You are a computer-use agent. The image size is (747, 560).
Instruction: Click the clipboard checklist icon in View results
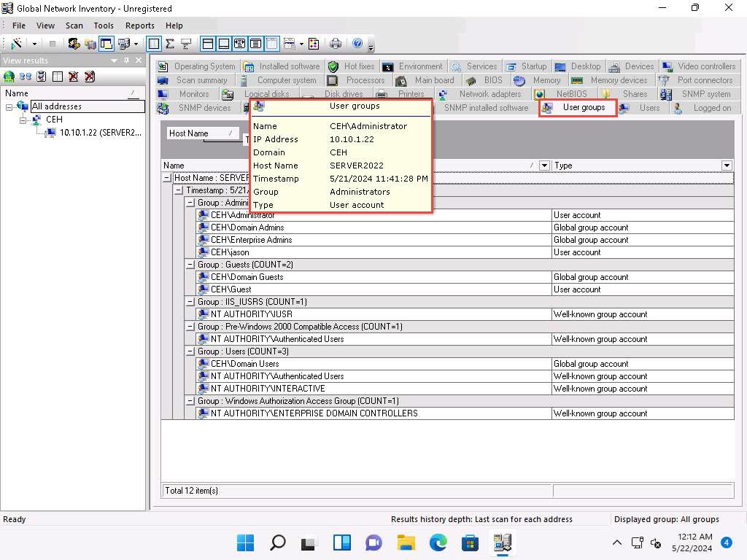click(42, 76)
